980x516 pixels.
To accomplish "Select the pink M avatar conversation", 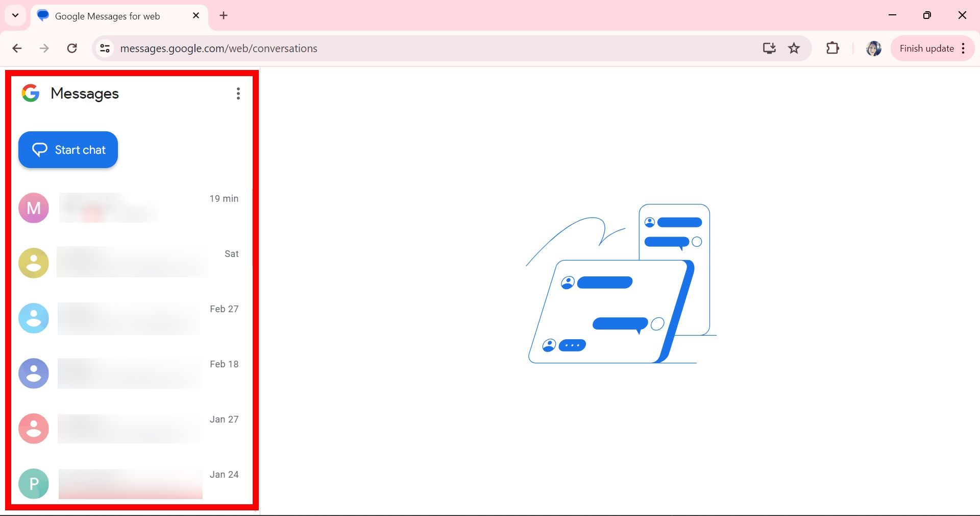I will (33, 208).
